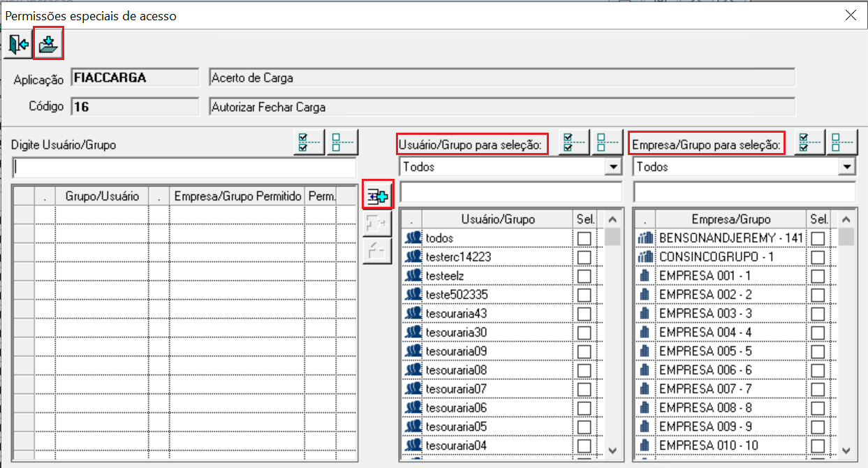Check Sel. box for EMPRESA 002 - 2
868x468 pixels.
[818, 295]
